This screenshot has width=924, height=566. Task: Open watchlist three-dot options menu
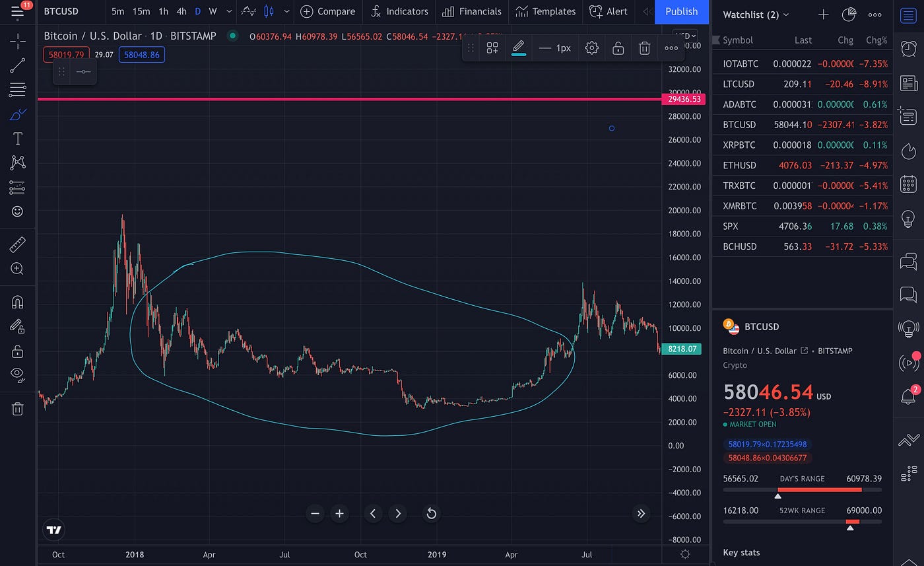click(874, 15)
